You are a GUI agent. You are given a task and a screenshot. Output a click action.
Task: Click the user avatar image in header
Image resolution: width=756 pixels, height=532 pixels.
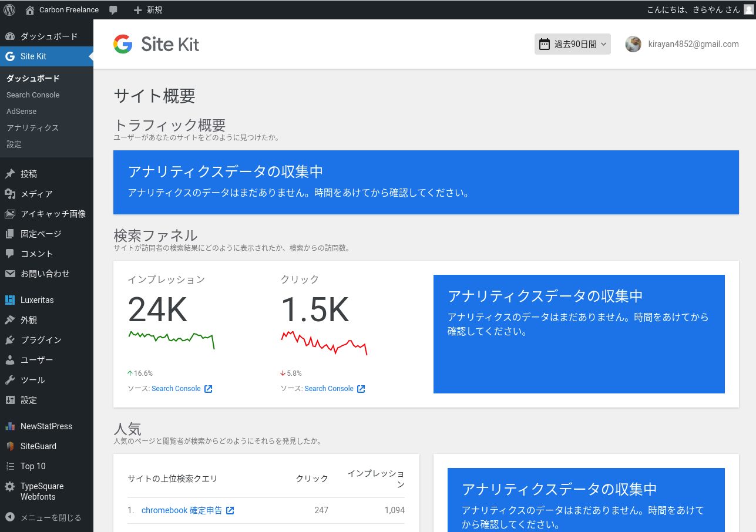click(x=633, y=44)
